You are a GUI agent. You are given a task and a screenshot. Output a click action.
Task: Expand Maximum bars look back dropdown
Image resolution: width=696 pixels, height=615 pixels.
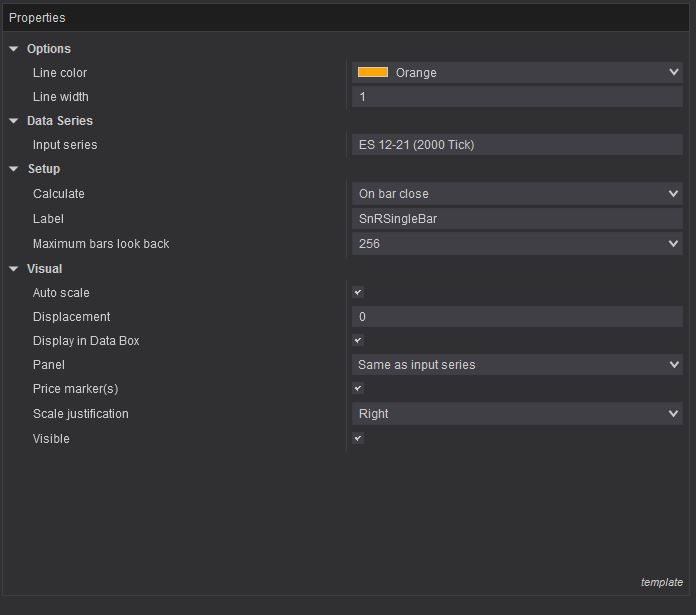[x=673, y=244]
